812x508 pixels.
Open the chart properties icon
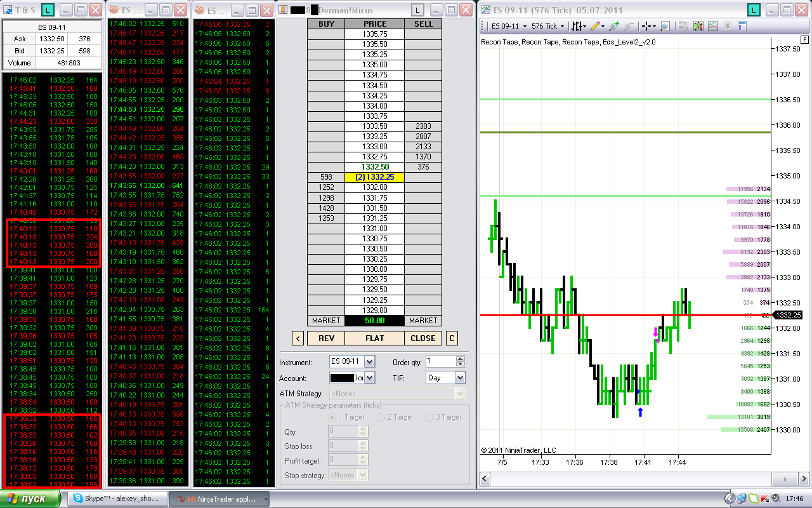tap(742, 26)
